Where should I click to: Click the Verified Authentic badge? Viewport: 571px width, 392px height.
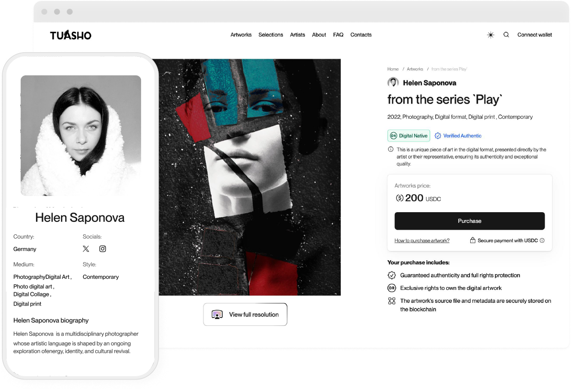[458, 136]
